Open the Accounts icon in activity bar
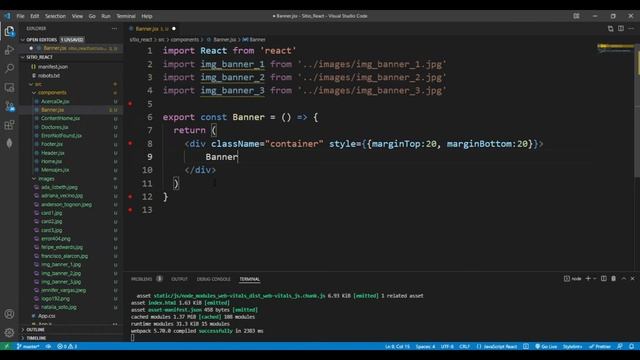 coord(9,314)
